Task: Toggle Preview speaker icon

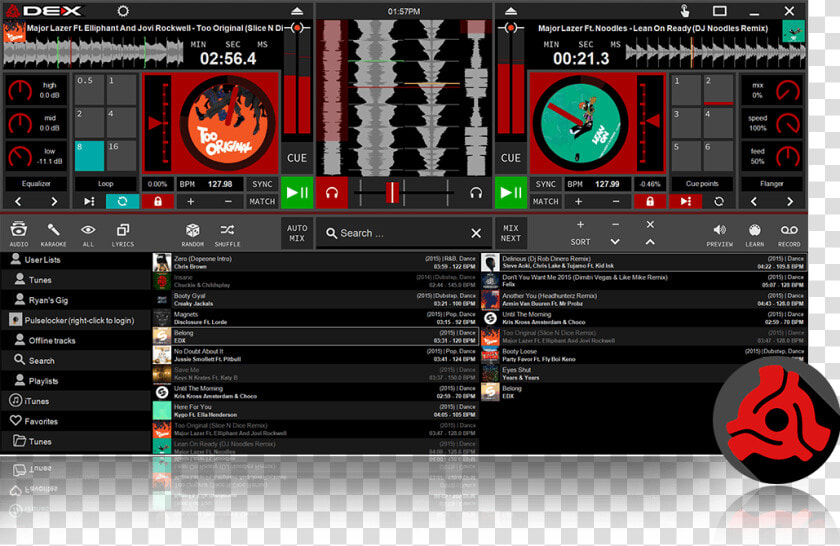Action: (x=719, y=234)
